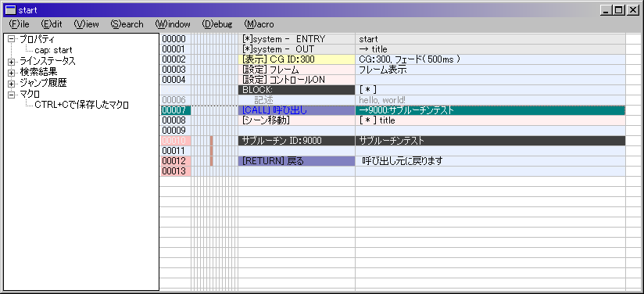The image size is (644, 294).
Task: Select the '[設定] コントロールON' command cell
Action: (x=296, y=80)
